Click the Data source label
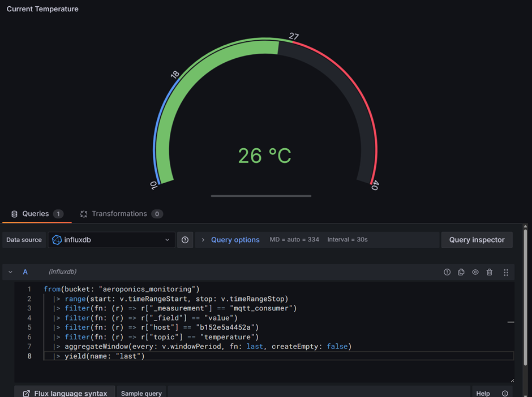The image size is (532, 397). point(24,240)
